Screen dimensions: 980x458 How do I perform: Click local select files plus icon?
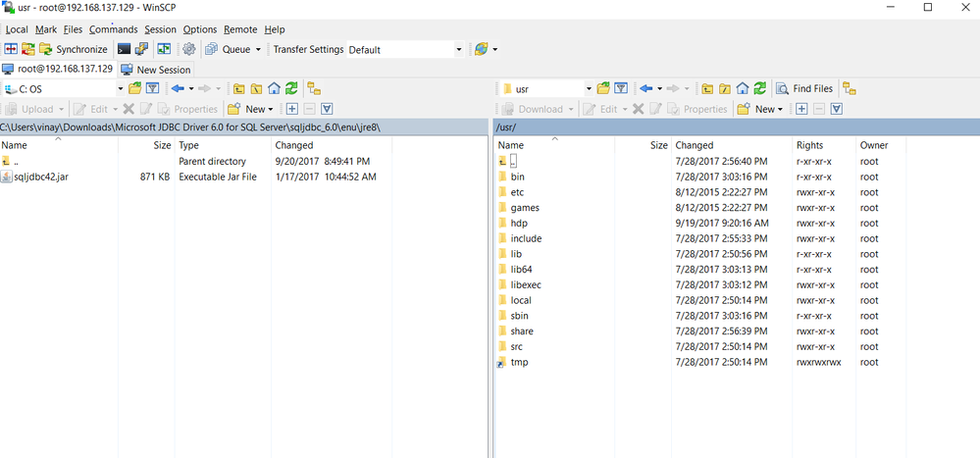coord(291,109)
